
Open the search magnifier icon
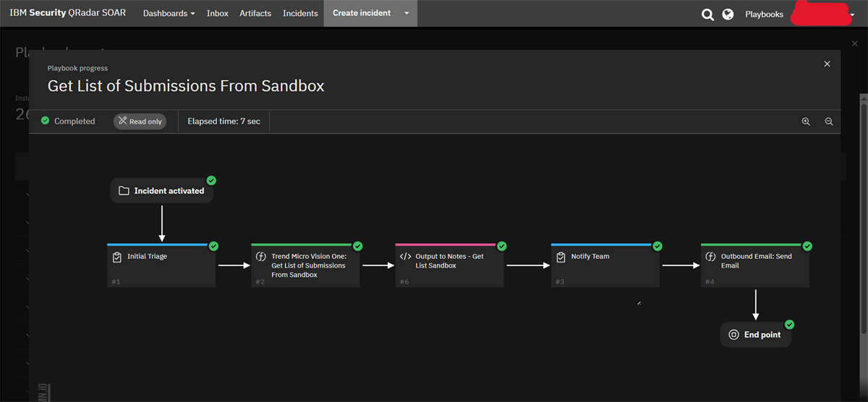point(707,14)
